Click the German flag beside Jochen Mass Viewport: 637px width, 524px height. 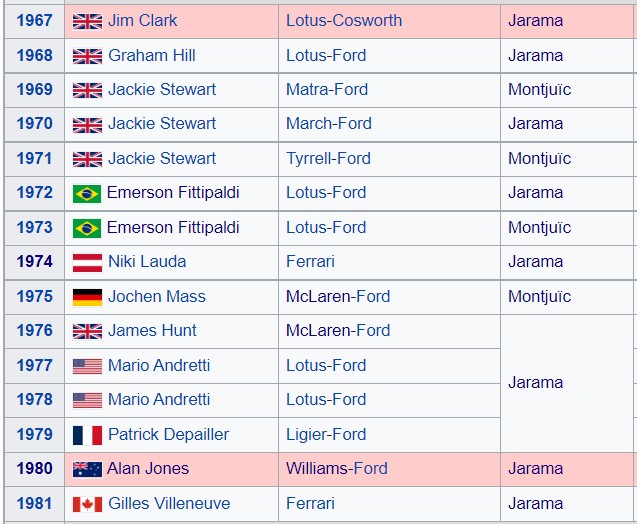coord(87,297)
